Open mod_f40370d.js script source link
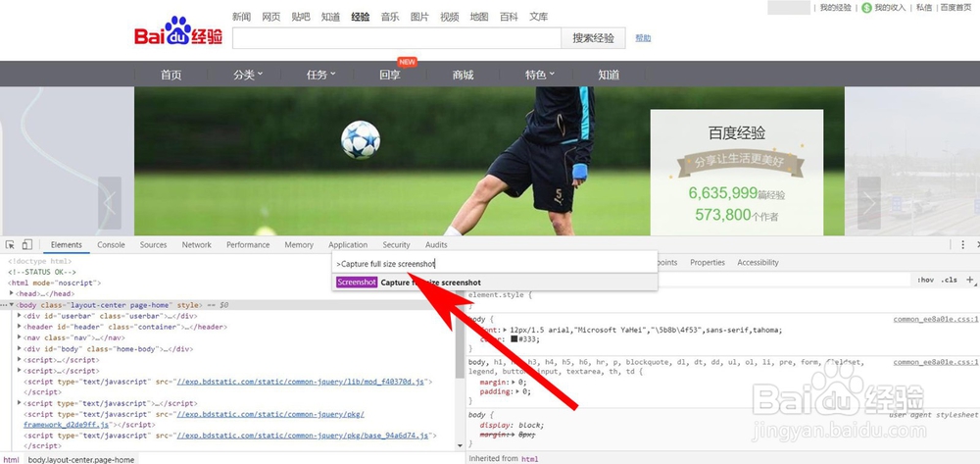This screenshot has height=464, width=980. pyautogui.click(x=301, y=382)
